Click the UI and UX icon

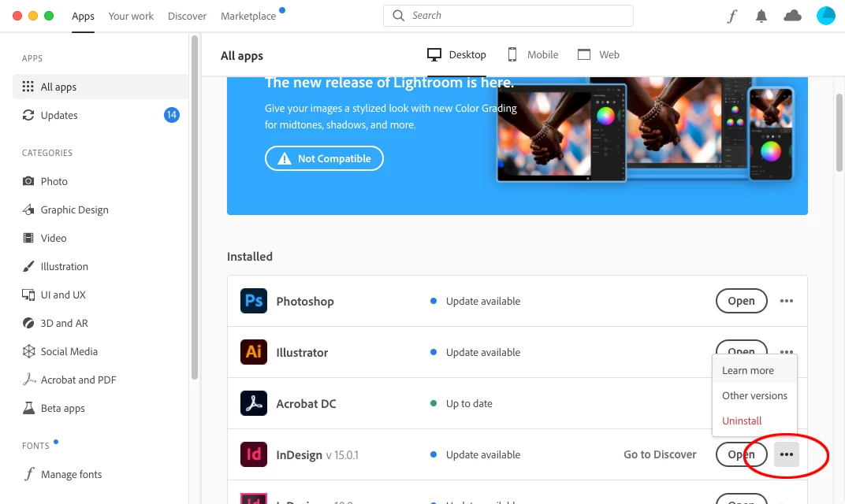[28, 295]
